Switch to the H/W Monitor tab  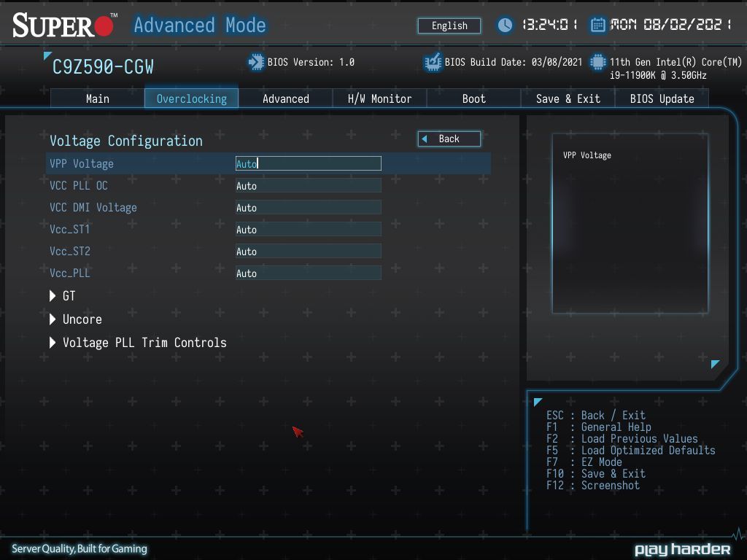[x=379, y=98]
